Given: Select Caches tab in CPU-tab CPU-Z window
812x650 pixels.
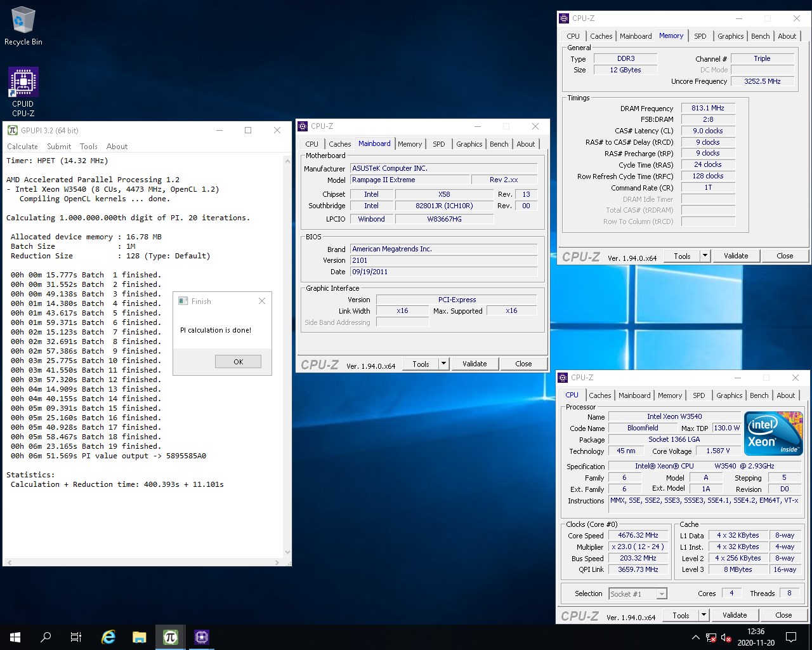Looking at the screenshot, I should point(600,395).
